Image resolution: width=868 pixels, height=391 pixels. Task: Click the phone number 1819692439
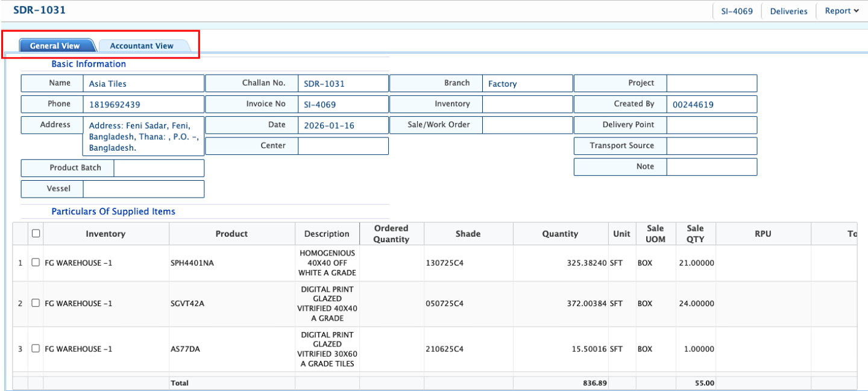coord(115,104)
